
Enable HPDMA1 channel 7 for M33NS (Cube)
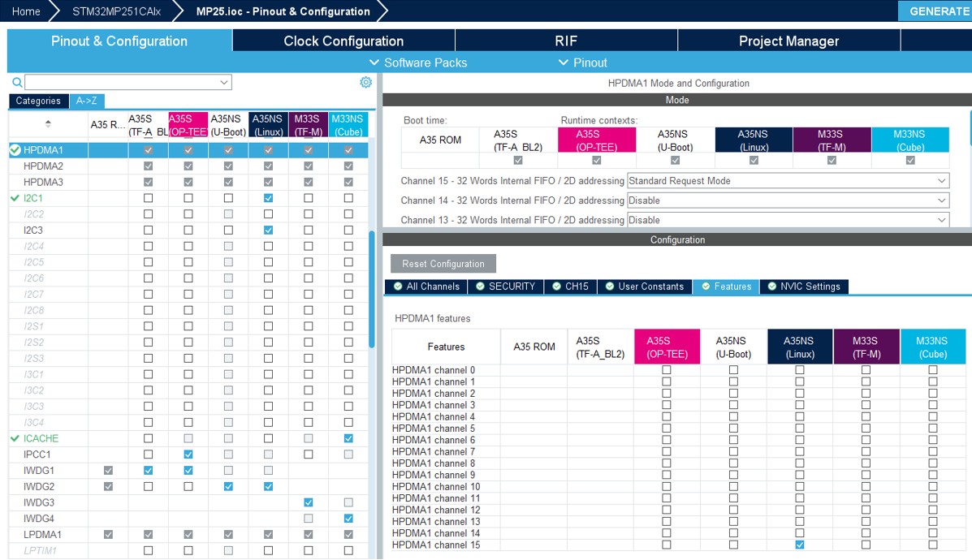pos(933,451)
